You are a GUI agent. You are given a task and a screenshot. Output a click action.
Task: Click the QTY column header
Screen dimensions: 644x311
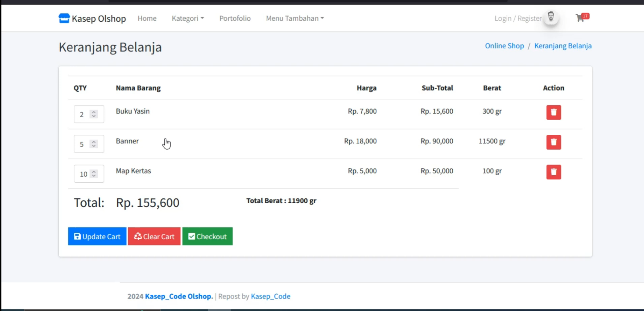pyautogui.click(x=80, y=88)
